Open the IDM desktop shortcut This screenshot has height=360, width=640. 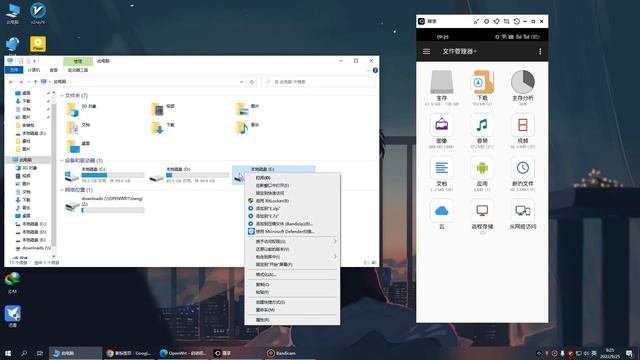coord(13,282)
